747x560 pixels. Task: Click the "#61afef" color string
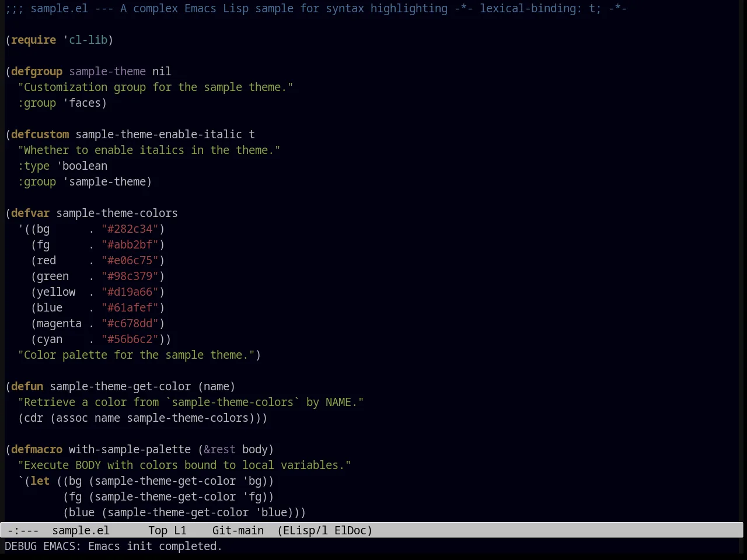pos(130,307)
